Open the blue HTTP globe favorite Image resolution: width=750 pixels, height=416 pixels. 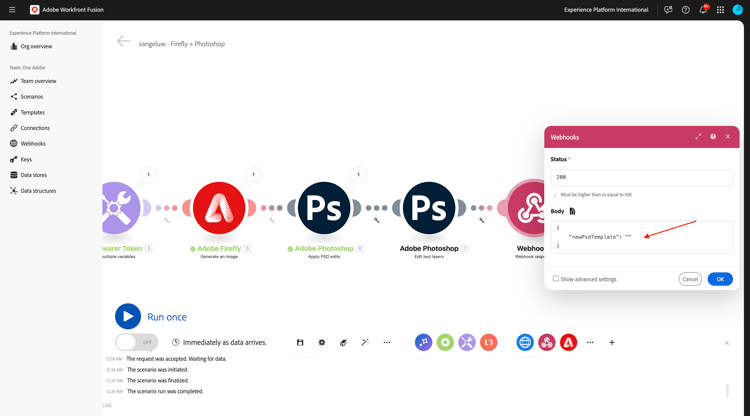pos(525,342)
